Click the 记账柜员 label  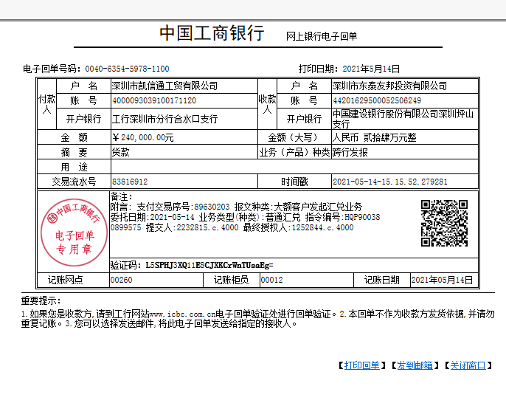point(231,280)
